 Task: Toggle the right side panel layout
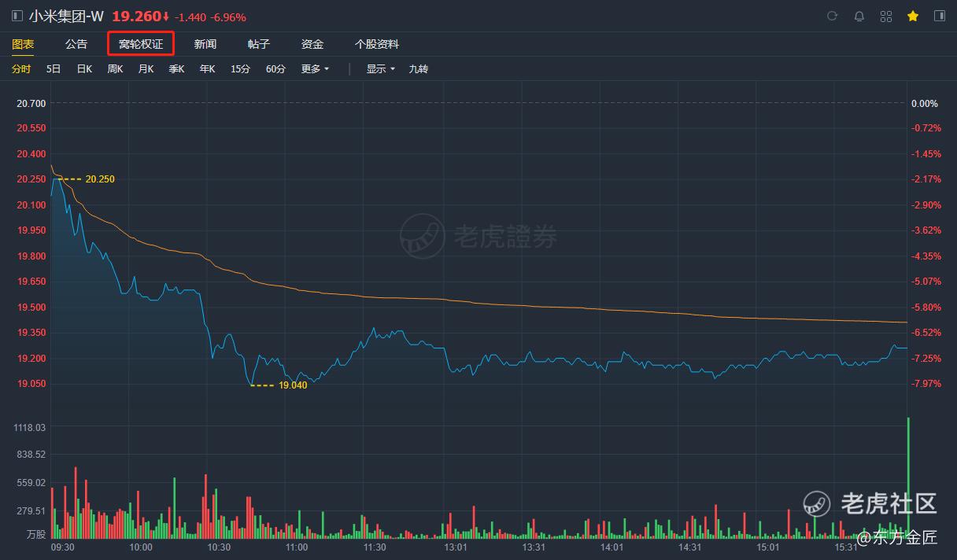click(940, 17)
